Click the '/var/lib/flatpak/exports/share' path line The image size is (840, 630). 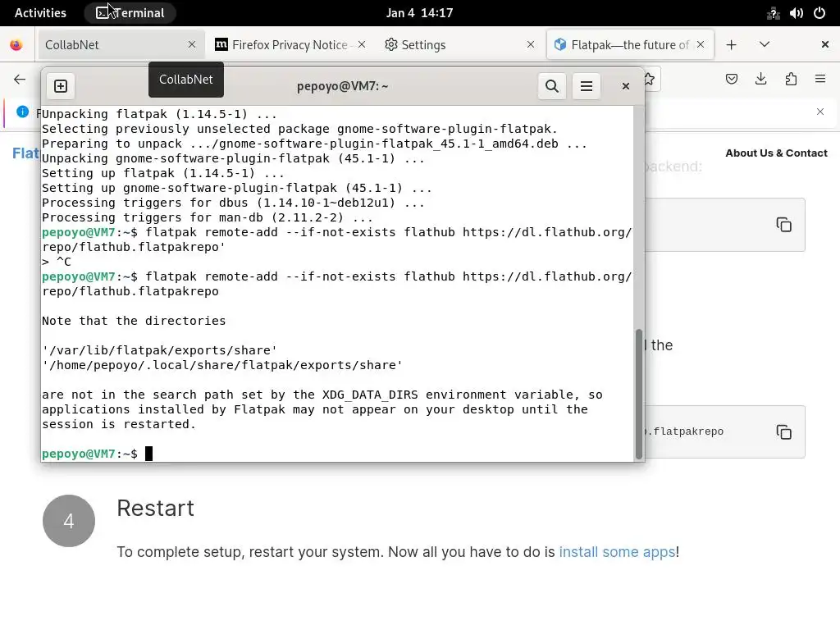point(160,350)
